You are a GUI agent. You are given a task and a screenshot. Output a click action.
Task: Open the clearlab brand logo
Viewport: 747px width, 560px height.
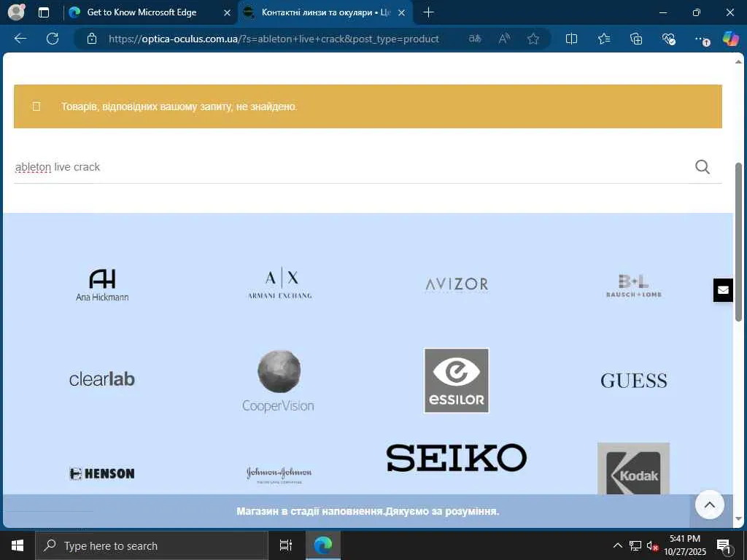102,379
